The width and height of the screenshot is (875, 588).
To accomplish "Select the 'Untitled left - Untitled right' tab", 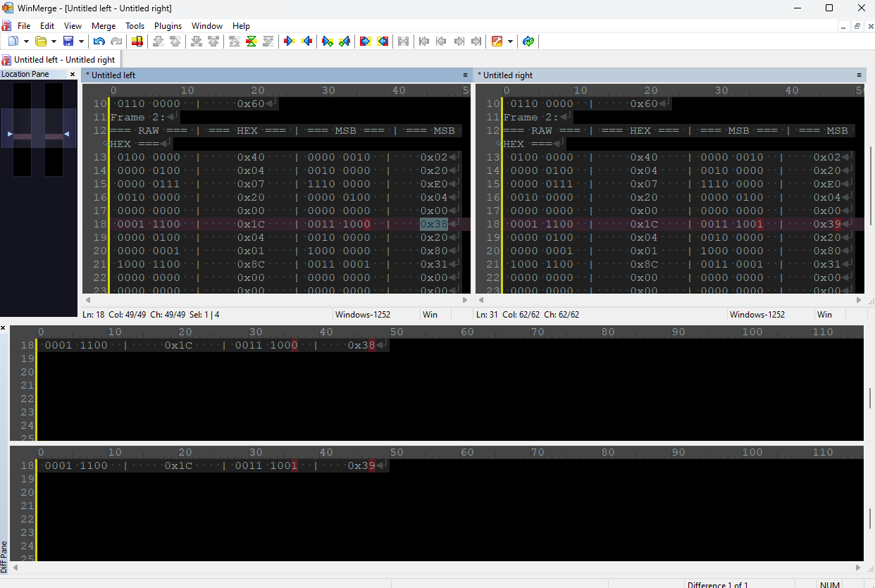I will tap(61, 60).
